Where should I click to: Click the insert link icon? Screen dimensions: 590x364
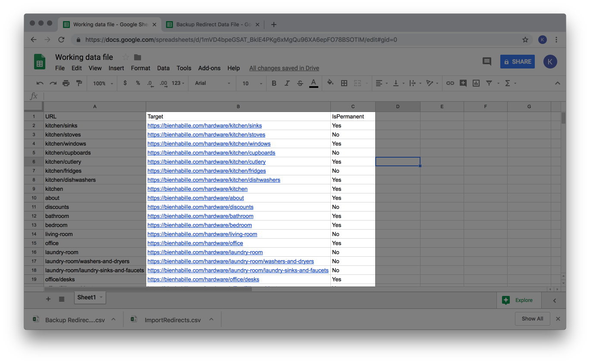(x=450, y=83)
